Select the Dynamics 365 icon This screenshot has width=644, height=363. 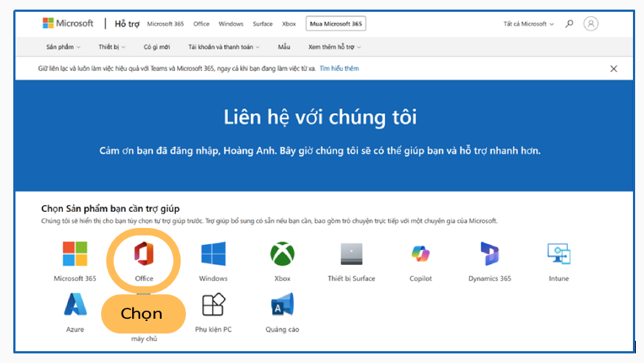pyautogui.click(x=490, y=254)
